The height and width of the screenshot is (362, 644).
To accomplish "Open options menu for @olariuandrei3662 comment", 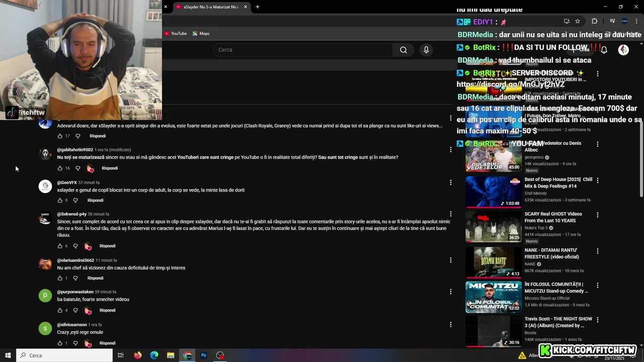I will click(450, 260).
